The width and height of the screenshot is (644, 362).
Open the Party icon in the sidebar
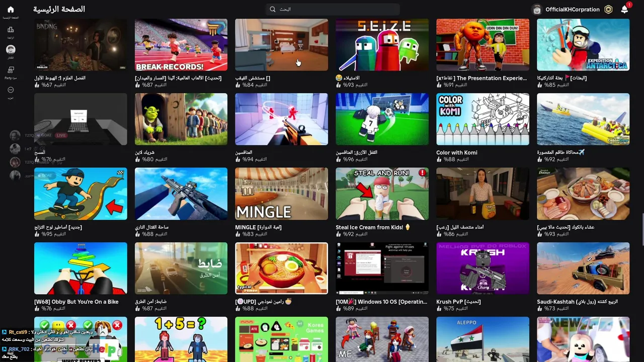[x=11, y=70]
